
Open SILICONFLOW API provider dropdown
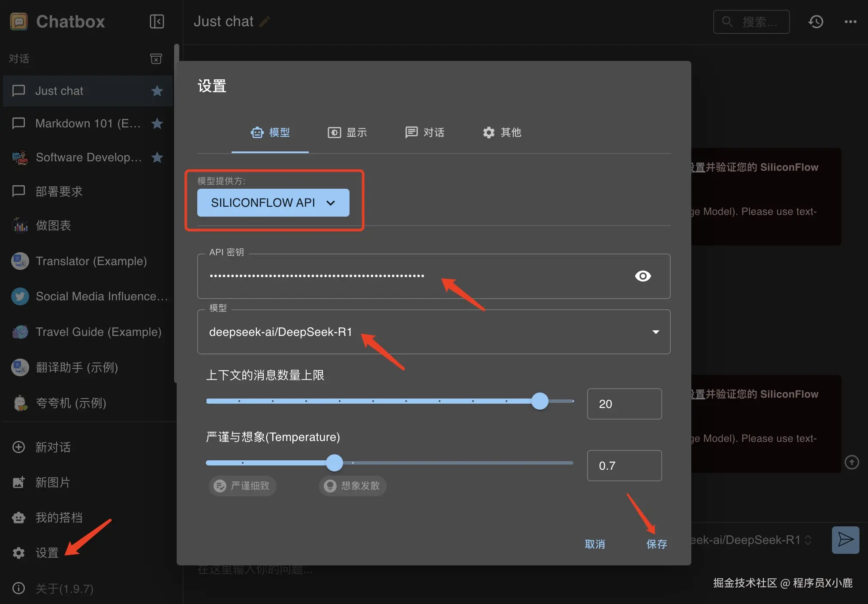coord(273,202)
